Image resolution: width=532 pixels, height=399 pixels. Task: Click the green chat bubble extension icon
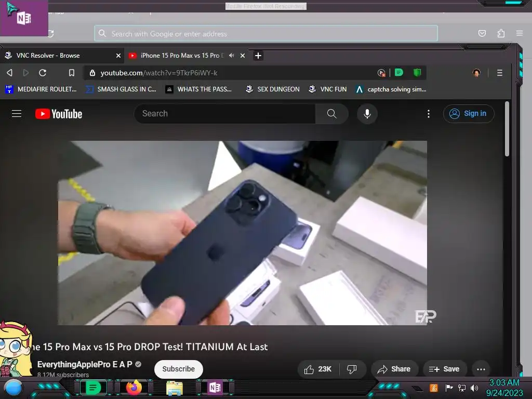click(399, 73)
